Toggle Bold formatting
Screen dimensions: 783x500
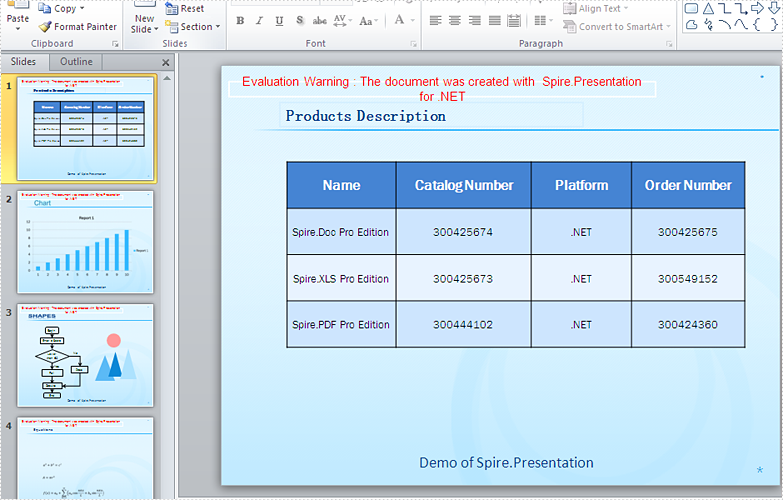pyautogui.click(x=240, y=20)
